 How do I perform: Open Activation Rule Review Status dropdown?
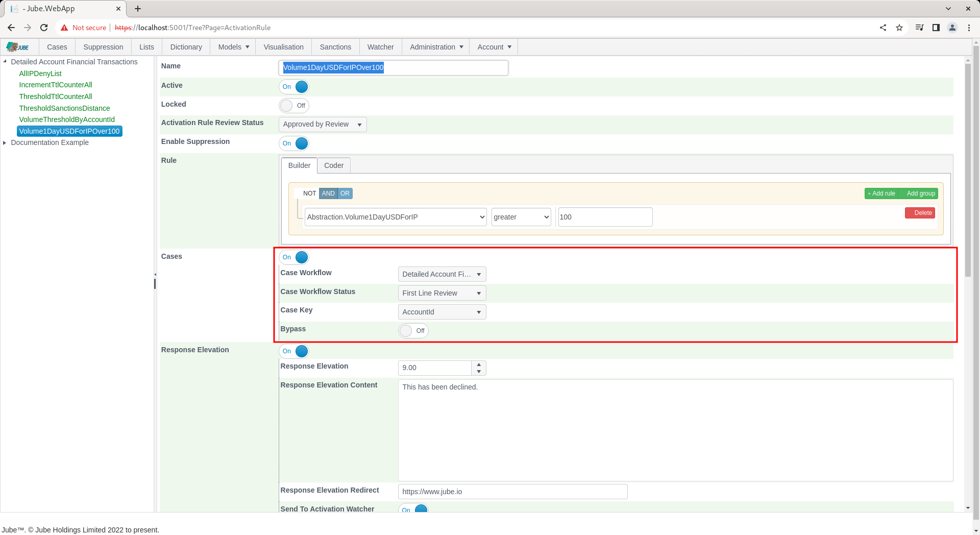pyautogui.click(x=323, y=125)
